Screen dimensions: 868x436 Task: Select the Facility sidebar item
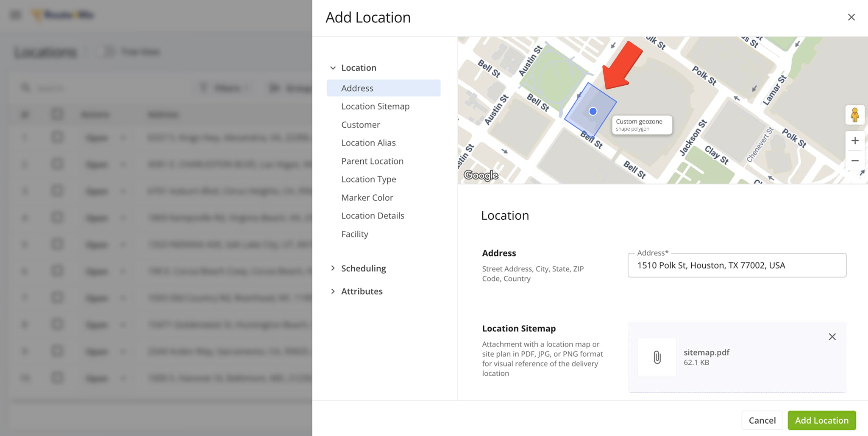click(355, 234)
